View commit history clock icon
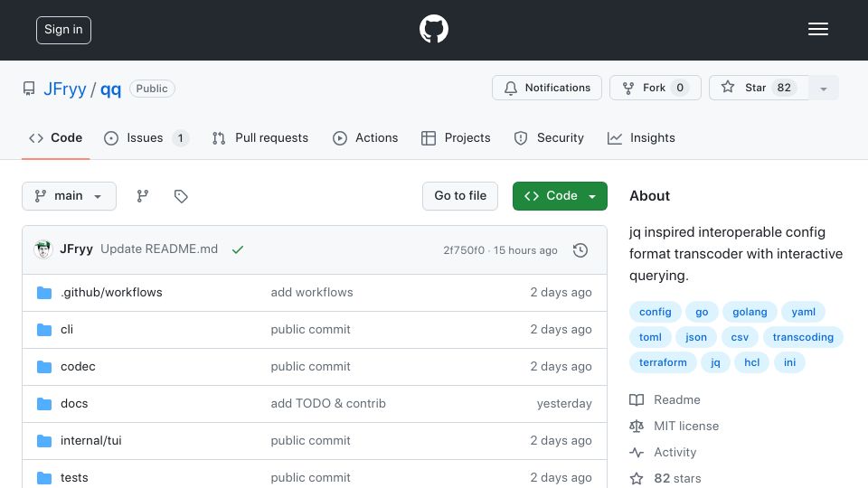 pyautogui.click(x=580, y=250)
